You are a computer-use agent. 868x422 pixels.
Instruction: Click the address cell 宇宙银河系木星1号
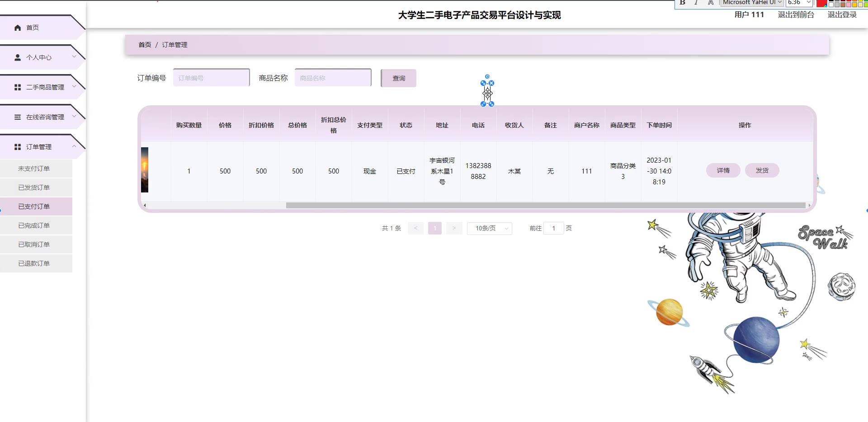pyautogui.click(x=442, y=171)
